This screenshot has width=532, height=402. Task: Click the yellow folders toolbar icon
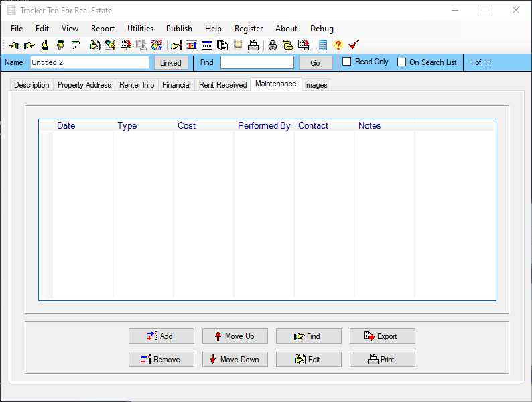288,45
